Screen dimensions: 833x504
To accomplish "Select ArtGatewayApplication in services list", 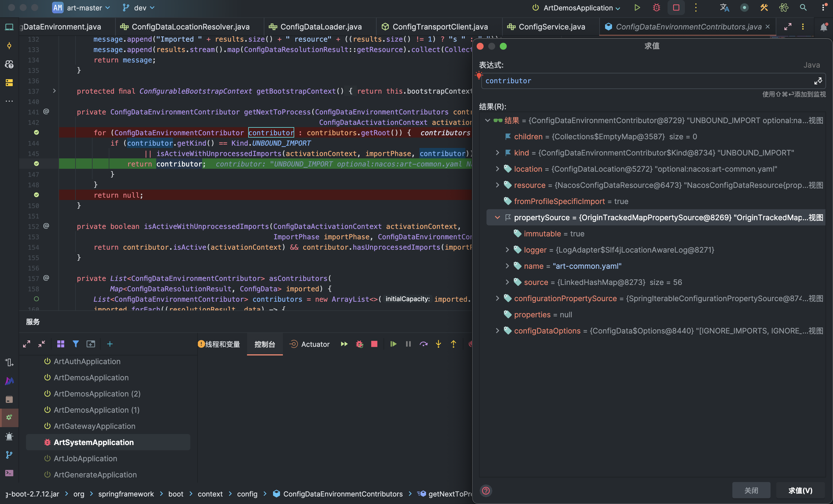I will [x=94, y=426].
